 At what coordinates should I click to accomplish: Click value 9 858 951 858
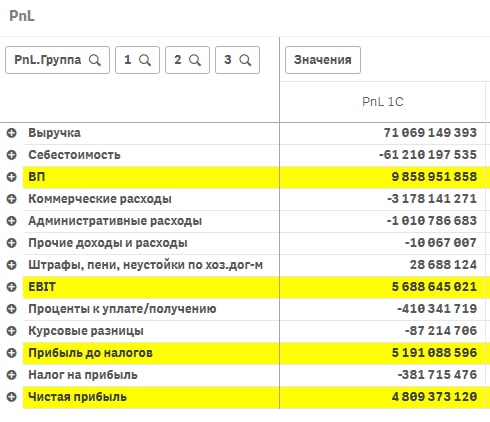pos(434,177)
